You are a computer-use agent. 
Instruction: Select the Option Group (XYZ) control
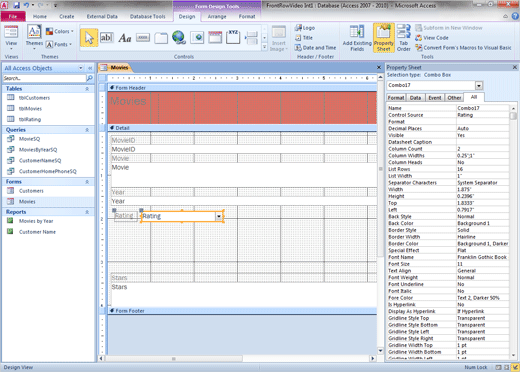pyautogui.click(x=233, y=37)
